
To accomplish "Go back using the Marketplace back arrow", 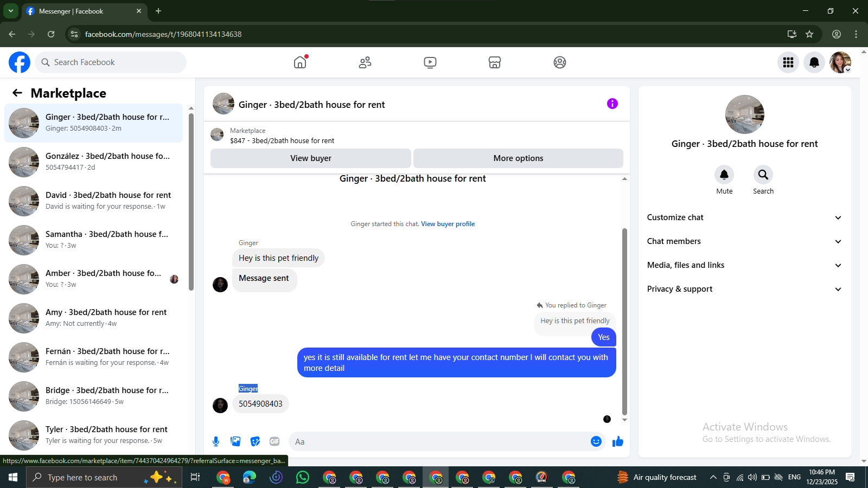I will pos(17,93).
